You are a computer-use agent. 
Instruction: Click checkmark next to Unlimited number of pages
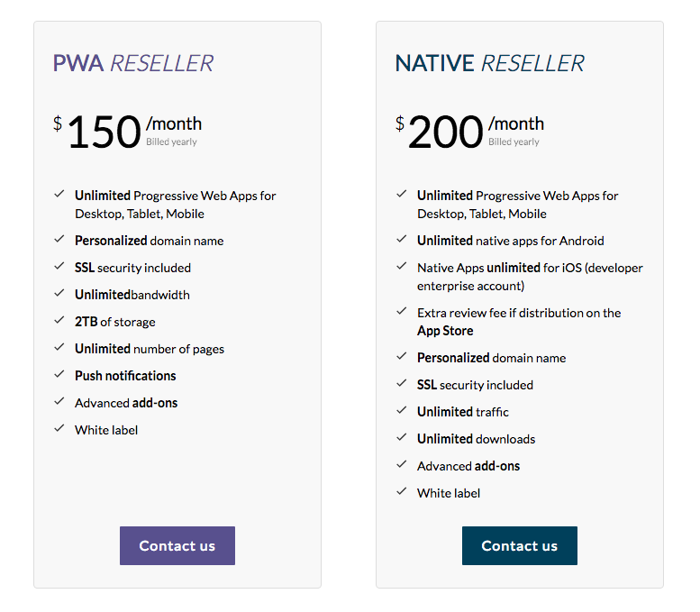point(59,348)
